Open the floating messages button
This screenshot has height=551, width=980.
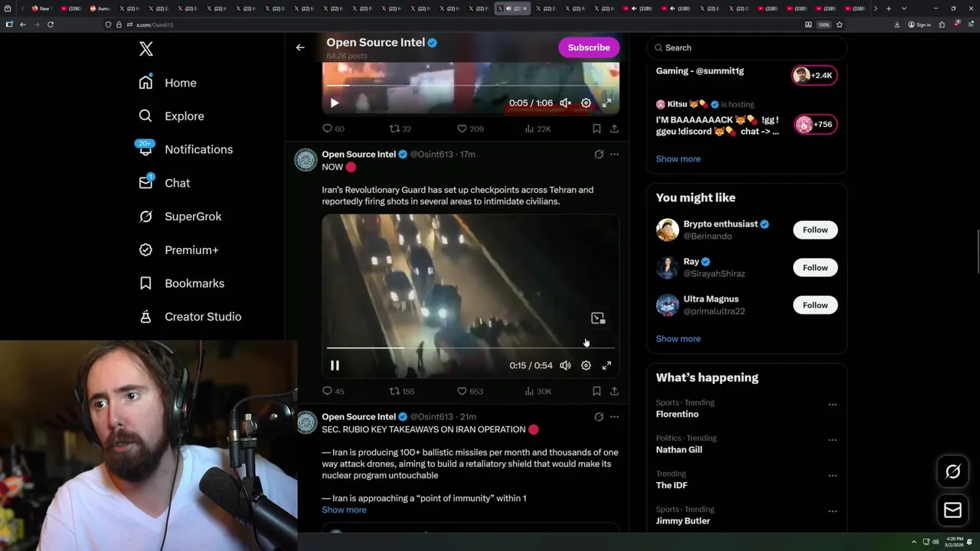click(952, 510)
